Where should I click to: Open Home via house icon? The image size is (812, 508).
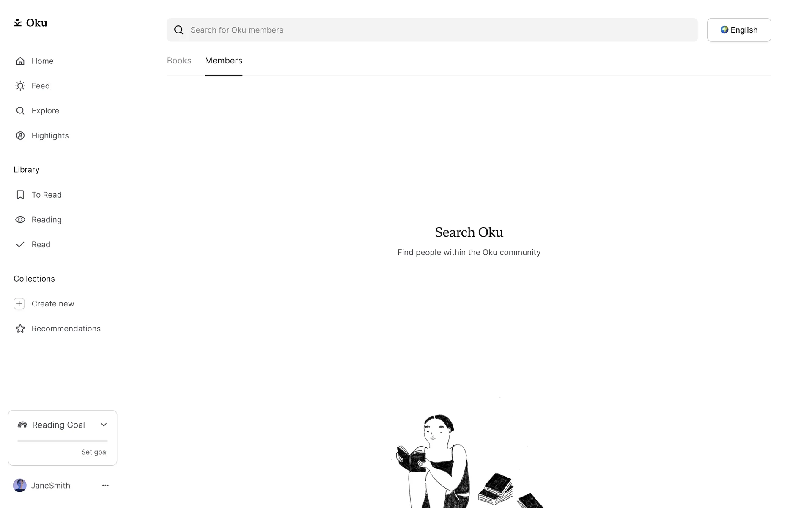20,61
